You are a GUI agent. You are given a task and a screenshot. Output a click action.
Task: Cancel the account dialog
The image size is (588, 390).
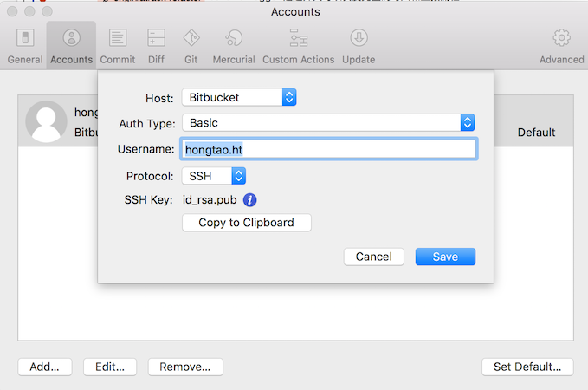coord(373,257)
